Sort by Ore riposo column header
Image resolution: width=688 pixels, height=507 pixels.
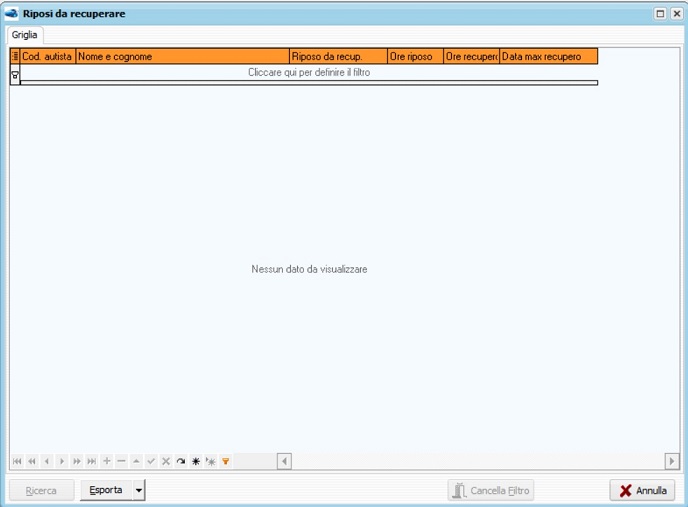416,56
